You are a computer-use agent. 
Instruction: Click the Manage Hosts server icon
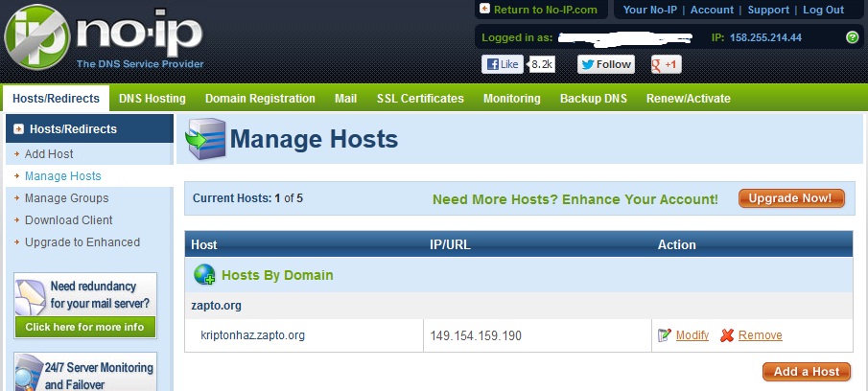coord(203,140)
